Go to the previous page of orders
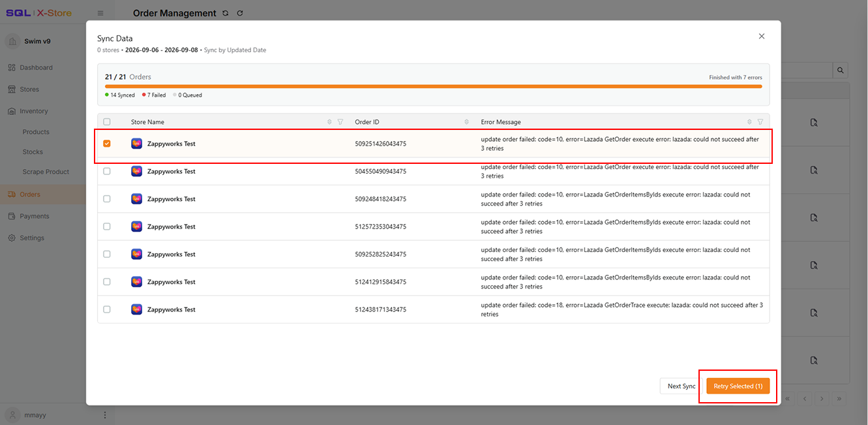 (x=805, y=398)
